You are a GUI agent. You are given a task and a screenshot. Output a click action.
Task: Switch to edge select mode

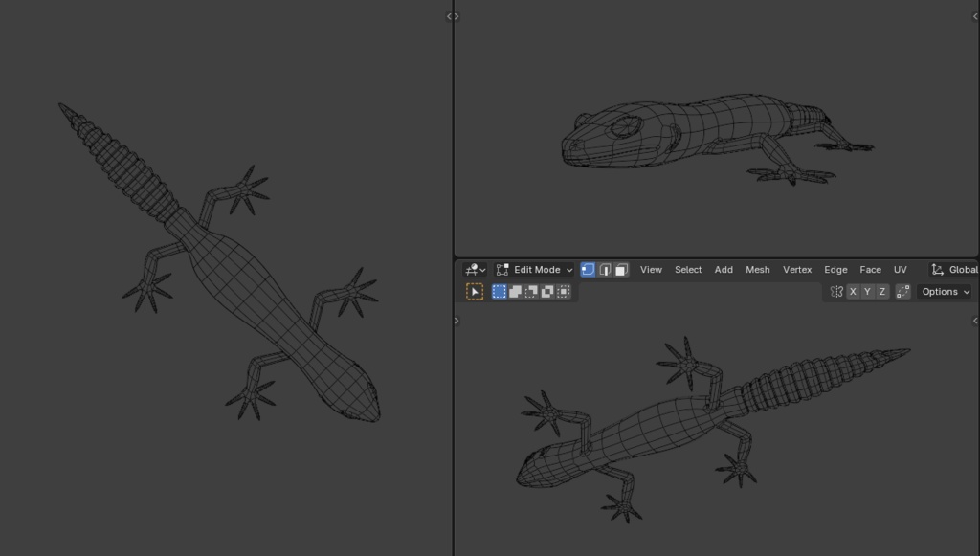pyautogui.click(x=605, y=270)
